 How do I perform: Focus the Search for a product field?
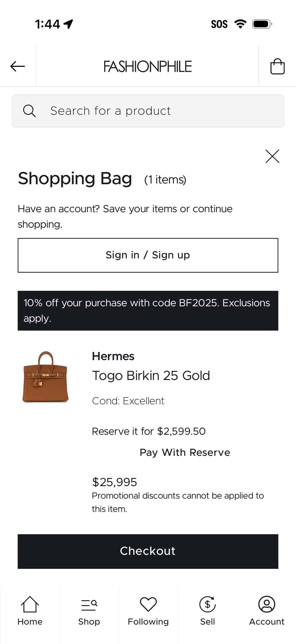pyautogui.click(x=160, y=111)
